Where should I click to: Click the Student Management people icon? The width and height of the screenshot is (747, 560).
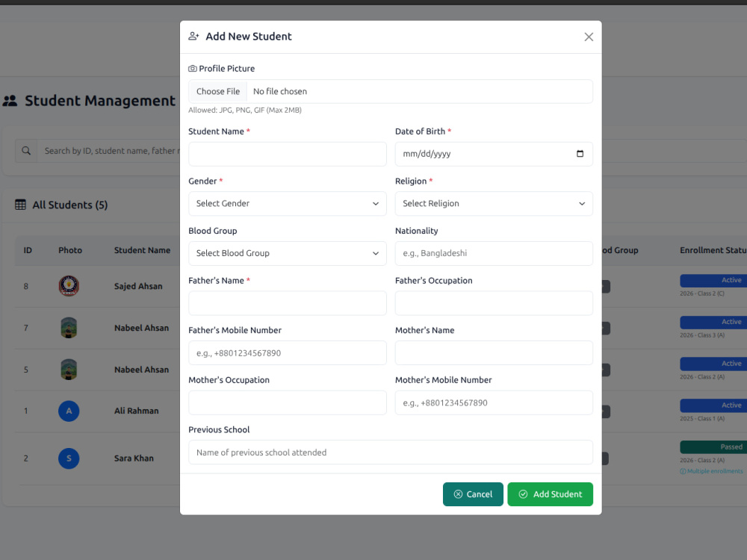(x=10, y=101)
